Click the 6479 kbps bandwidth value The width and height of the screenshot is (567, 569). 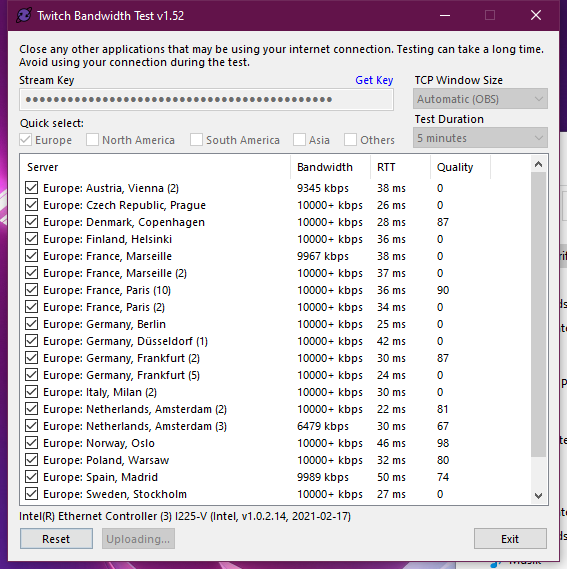pyautogui.click(x=323, y=426)
